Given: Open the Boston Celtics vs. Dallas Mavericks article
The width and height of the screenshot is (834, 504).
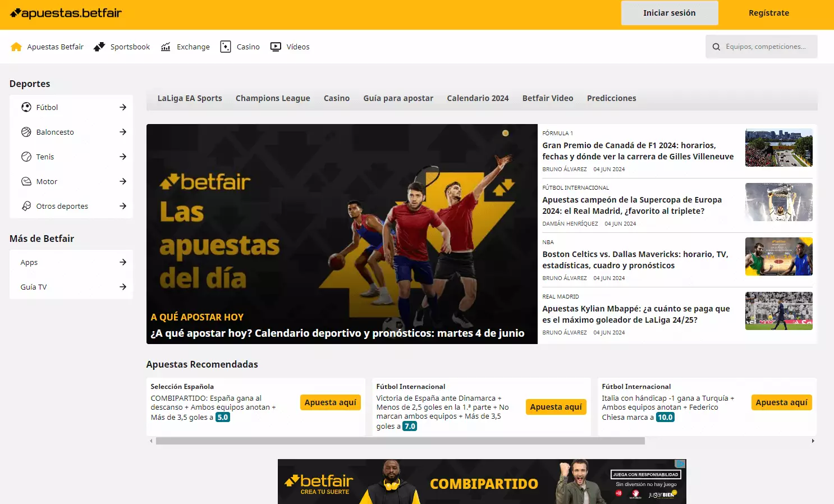Looking at the screenshot, I should point(635,260).
